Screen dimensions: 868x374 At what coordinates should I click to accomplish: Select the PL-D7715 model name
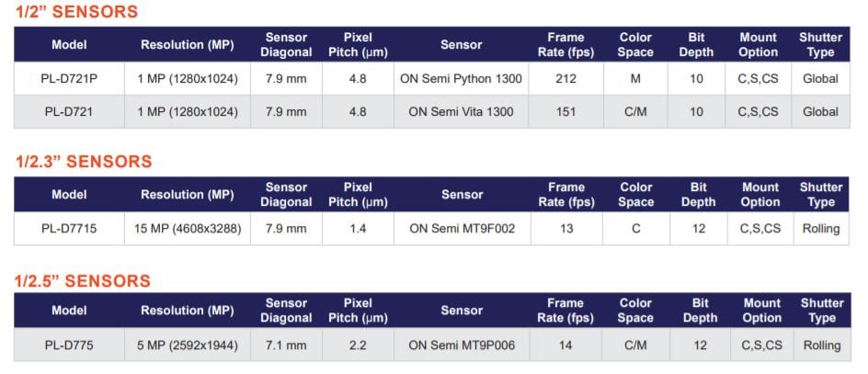click(x=70, y=229)
